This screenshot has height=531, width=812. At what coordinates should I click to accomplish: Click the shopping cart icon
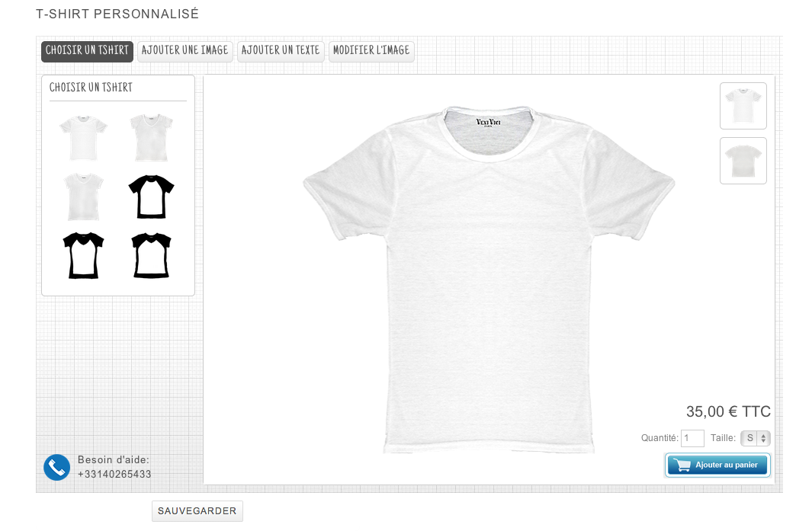(x=682, y=465)
